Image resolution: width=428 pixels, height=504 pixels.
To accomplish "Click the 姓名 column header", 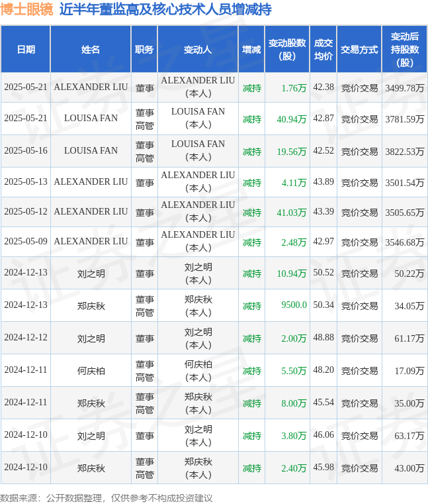I will 91,50.
